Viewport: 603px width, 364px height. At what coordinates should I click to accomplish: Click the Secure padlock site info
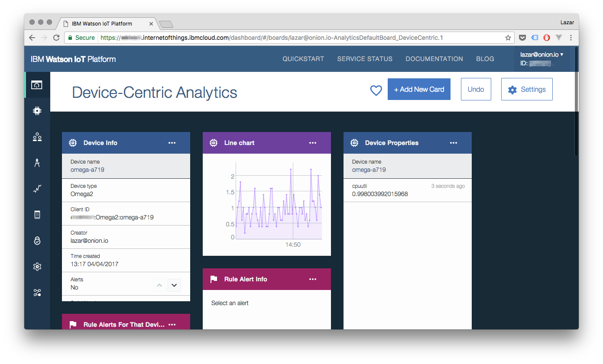81,38
